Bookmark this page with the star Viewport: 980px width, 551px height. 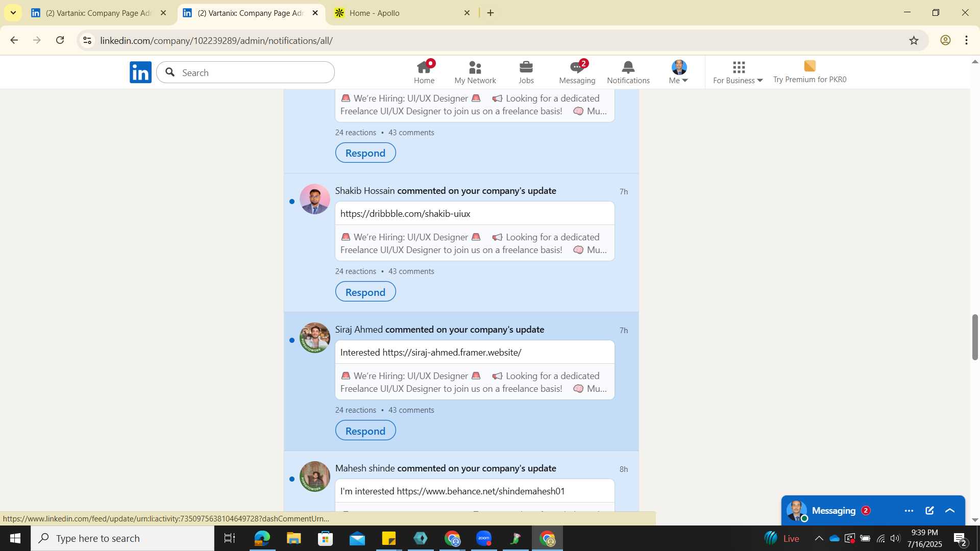pos(914,40)
